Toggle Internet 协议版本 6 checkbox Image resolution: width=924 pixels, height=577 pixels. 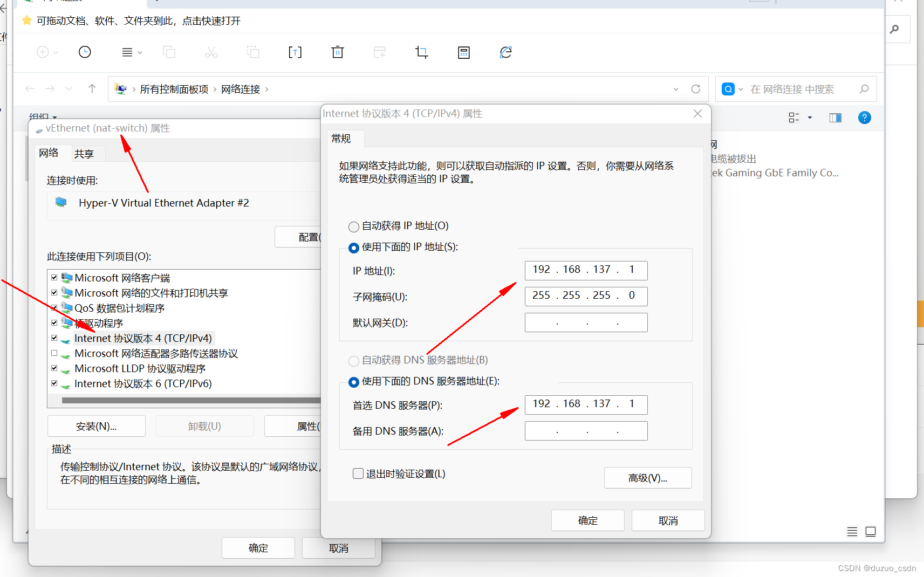tap(54, 383)
